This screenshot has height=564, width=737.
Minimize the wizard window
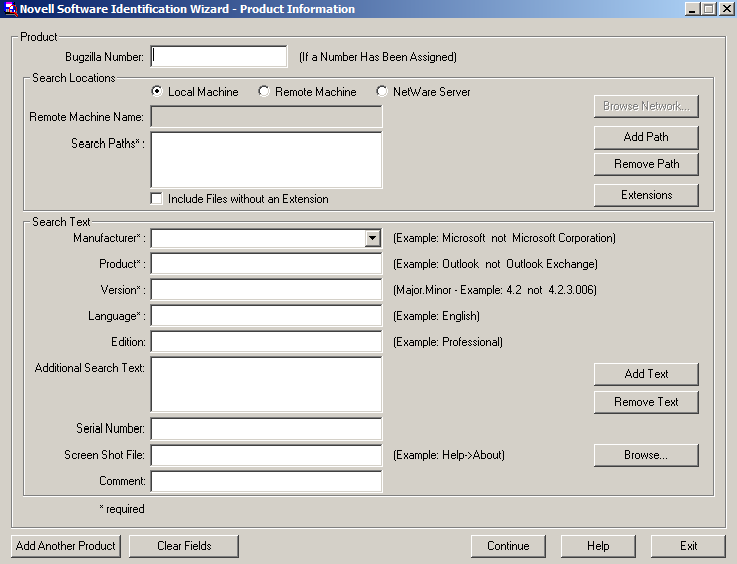tap(691, 9)
